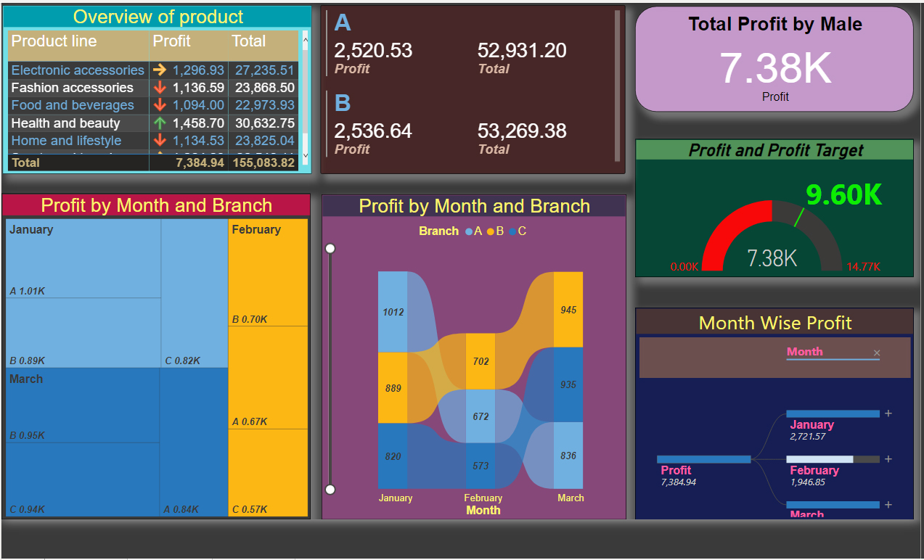Expand the March node plus icon
This screenshot has height=560, width=924.
(x=888, y=505)
